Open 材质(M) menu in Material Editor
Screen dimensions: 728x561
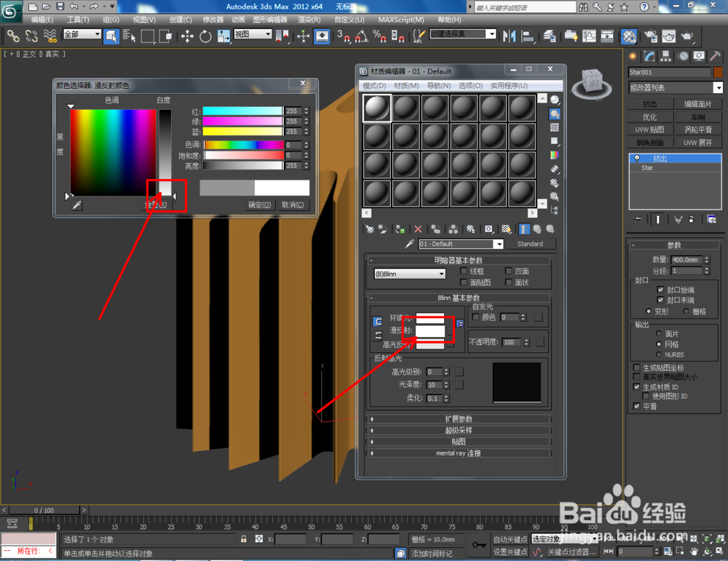(x=406, y=86)
